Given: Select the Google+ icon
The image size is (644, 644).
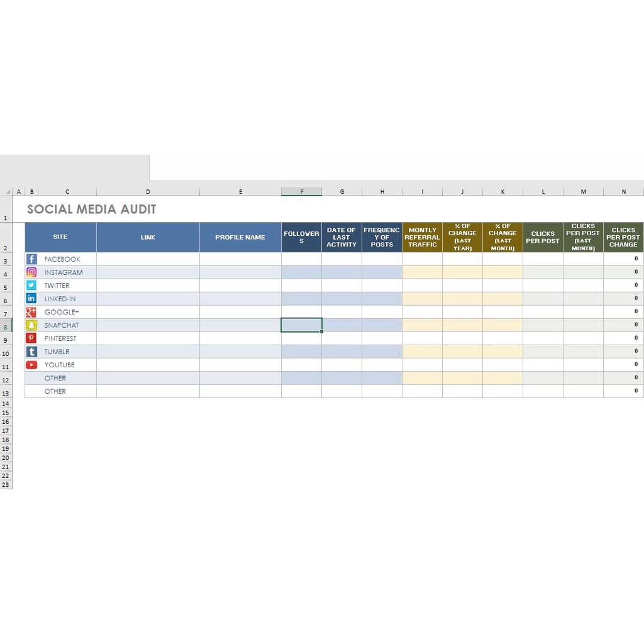Looking at the screenshot, I should [x=31, y=312].
